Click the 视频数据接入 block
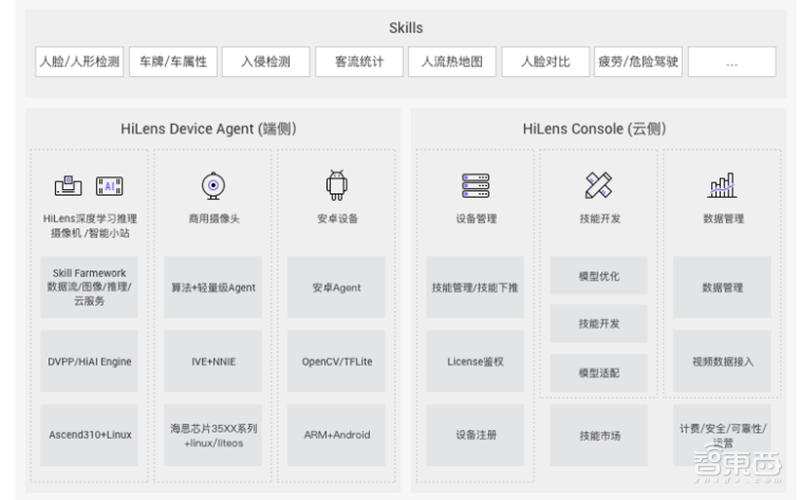This screenshot has width=800, height=500. [x=722, y=361]
